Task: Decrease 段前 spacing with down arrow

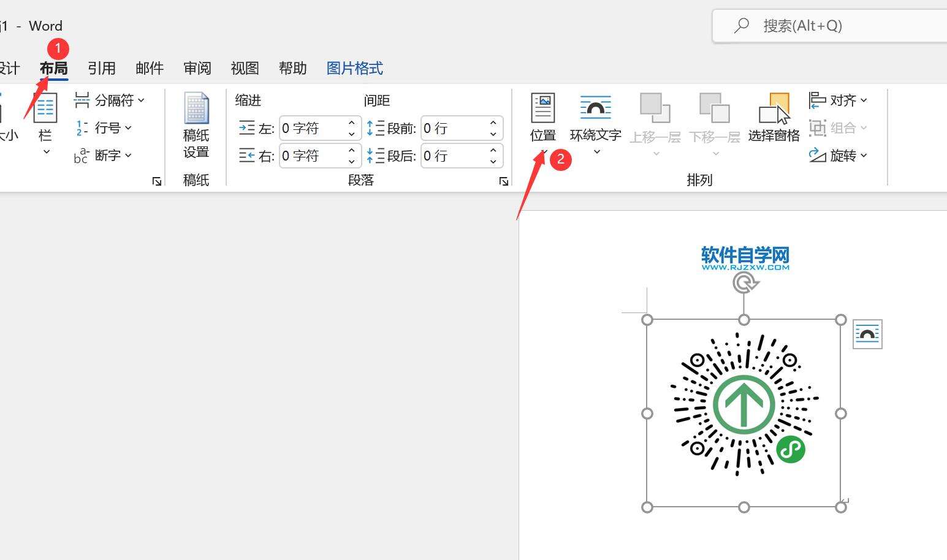Action: (x=493, y=134)
